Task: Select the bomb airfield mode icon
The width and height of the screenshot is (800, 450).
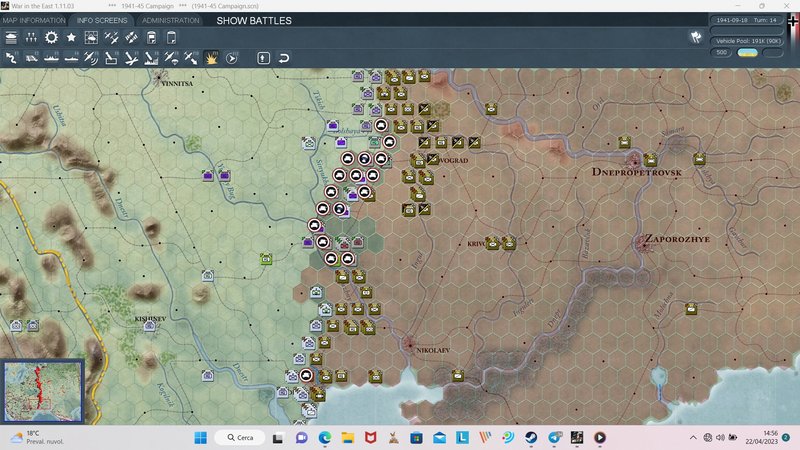Action: [131, 58]
